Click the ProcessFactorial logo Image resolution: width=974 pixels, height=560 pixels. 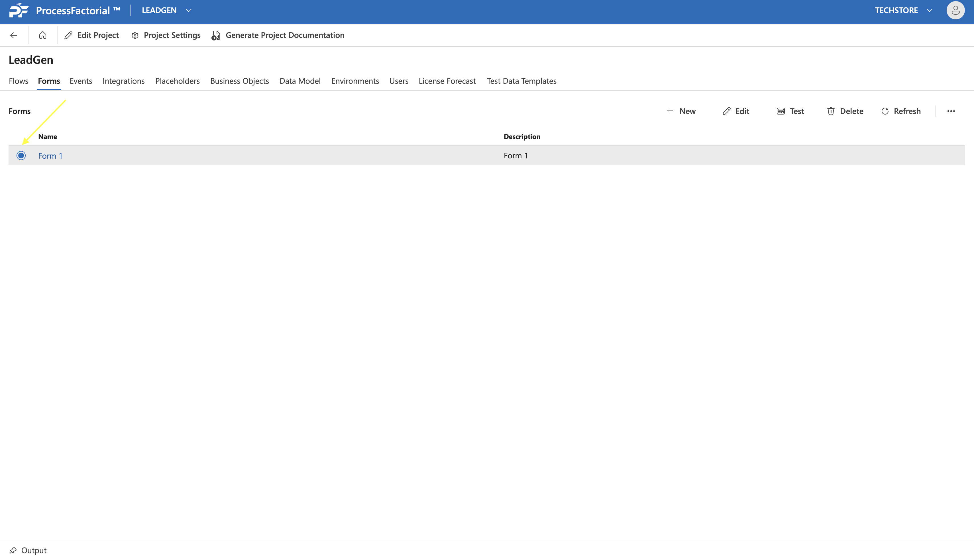point(19,10)
